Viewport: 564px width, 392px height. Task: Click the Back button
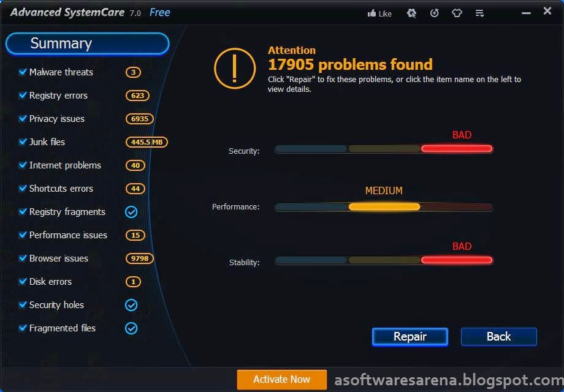[499, 337]
